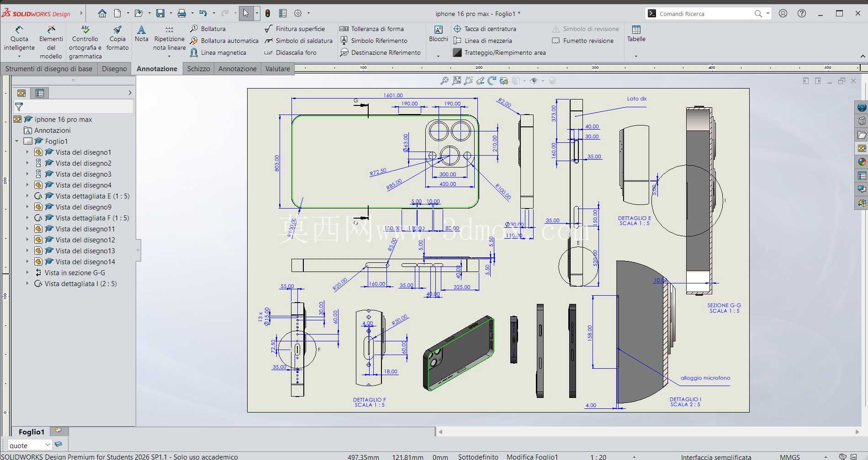Expand Vista dettagliata E (1 : 5) node
This screenshot has height=460, width=868.
(27, 196)
